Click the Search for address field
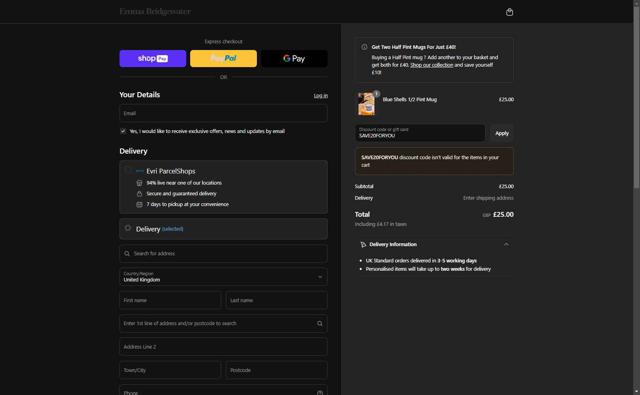The width and height of the screenshot is (640, 395). point(223,253)
